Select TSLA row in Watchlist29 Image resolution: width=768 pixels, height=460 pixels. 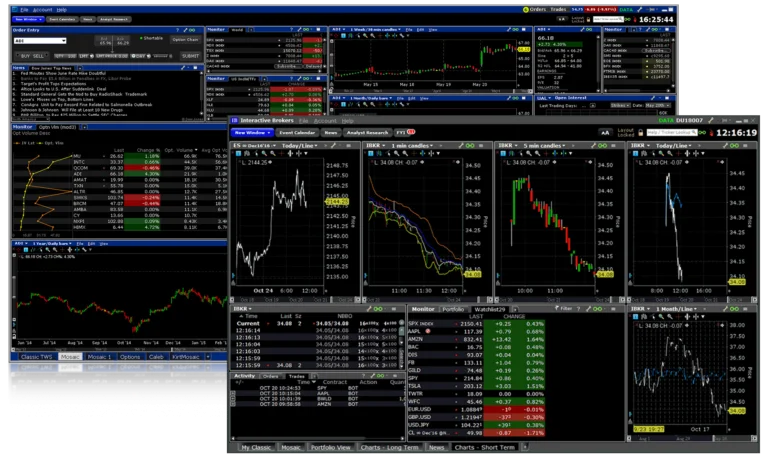click(476, 386)
